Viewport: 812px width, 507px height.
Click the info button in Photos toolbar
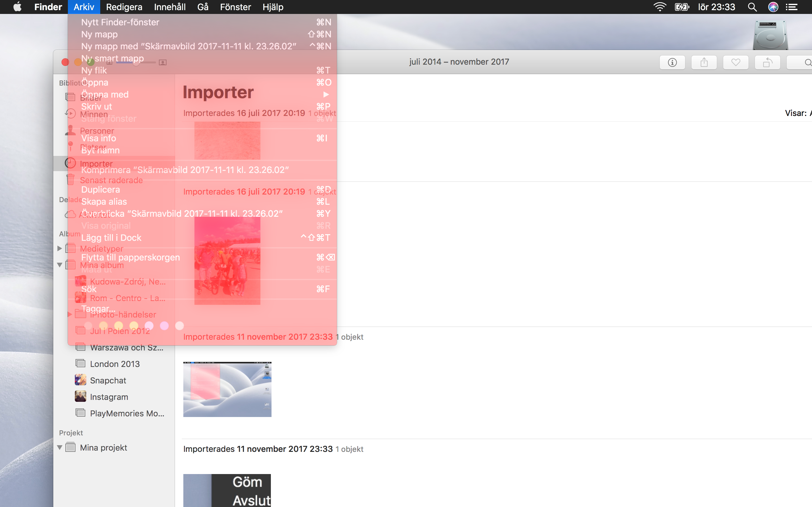[x=672, y=62]
